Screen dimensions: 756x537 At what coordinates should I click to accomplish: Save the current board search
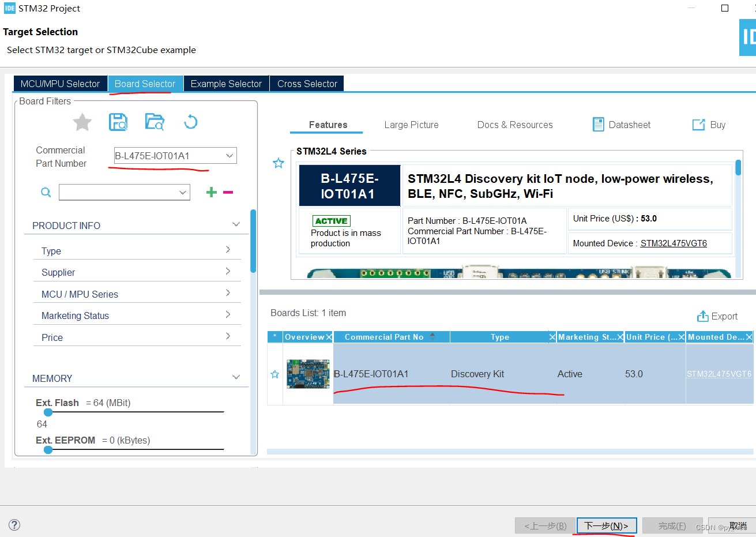tap(118, 122)
